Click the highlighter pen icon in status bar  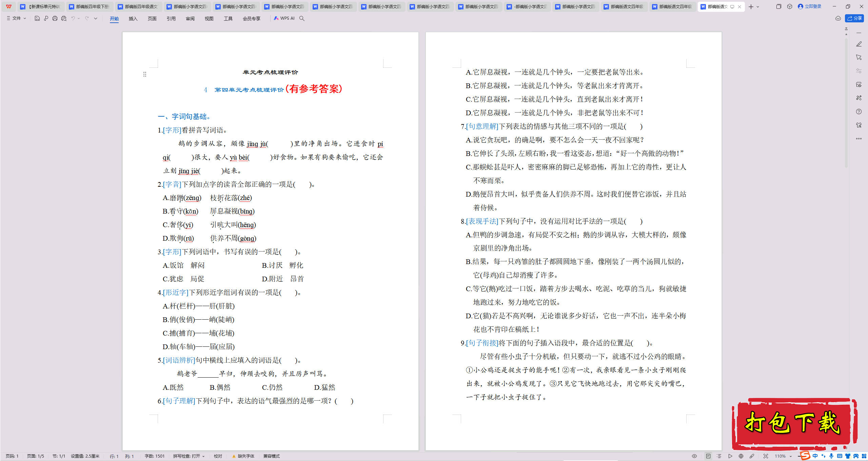click(x=752, y=456)
